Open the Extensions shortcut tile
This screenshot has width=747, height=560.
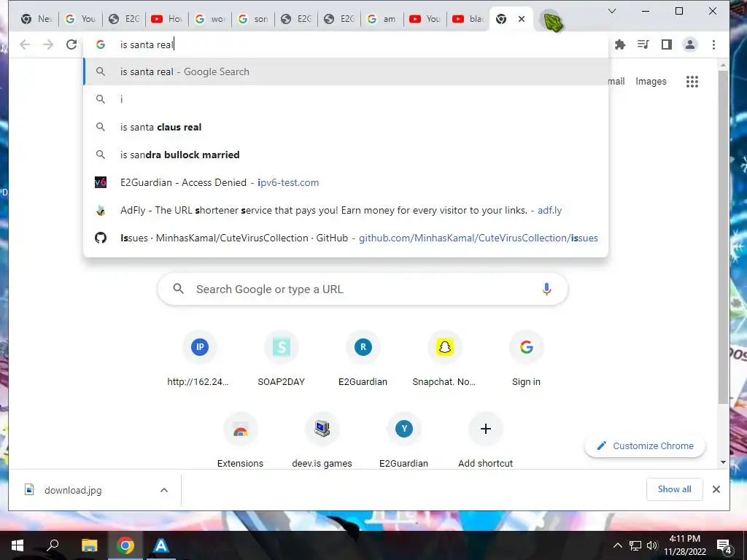coord(240,440)
